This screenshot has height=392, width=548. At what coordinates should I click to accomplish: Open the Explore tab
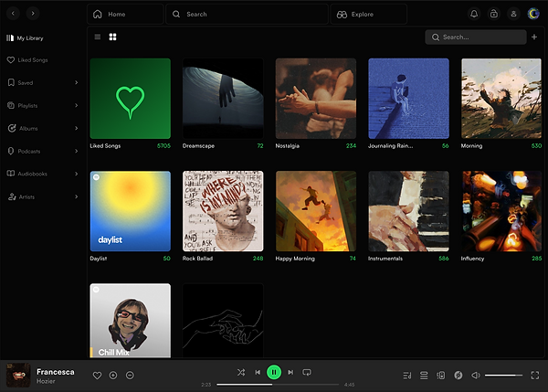pyautogui.click(x=369, y=15)
